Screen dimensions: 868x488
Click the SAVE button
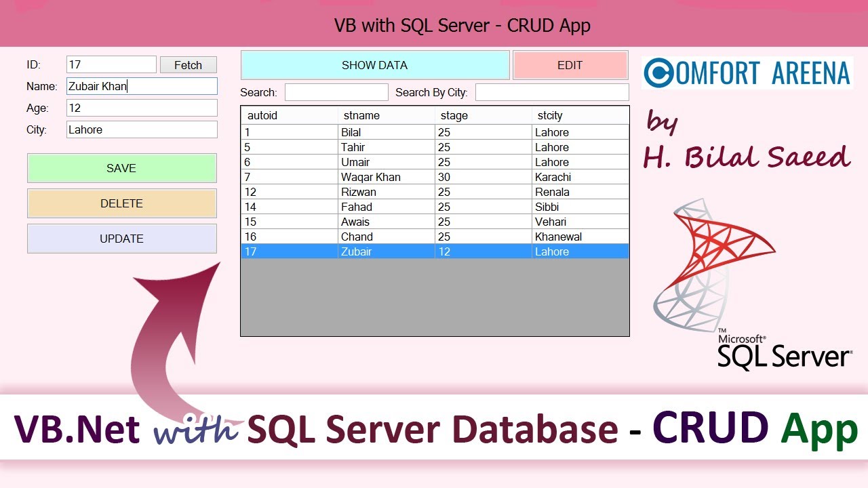122,168
